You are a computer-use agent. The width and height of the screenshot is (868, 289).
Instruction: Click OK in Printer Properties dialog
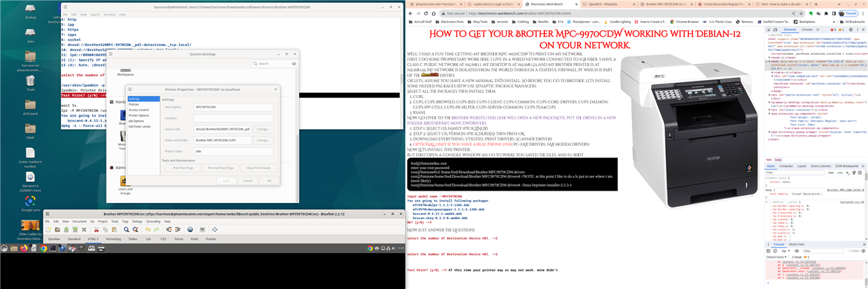coord(269,180)
